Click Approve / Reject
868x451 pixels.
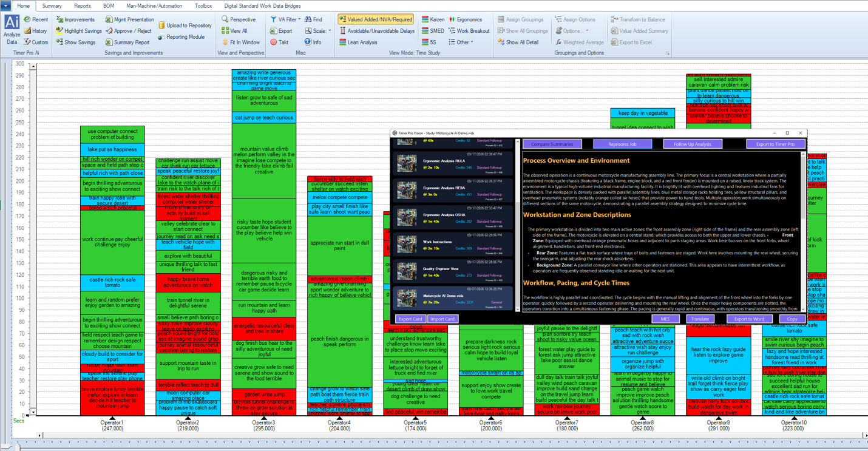[x=128, y=31]
